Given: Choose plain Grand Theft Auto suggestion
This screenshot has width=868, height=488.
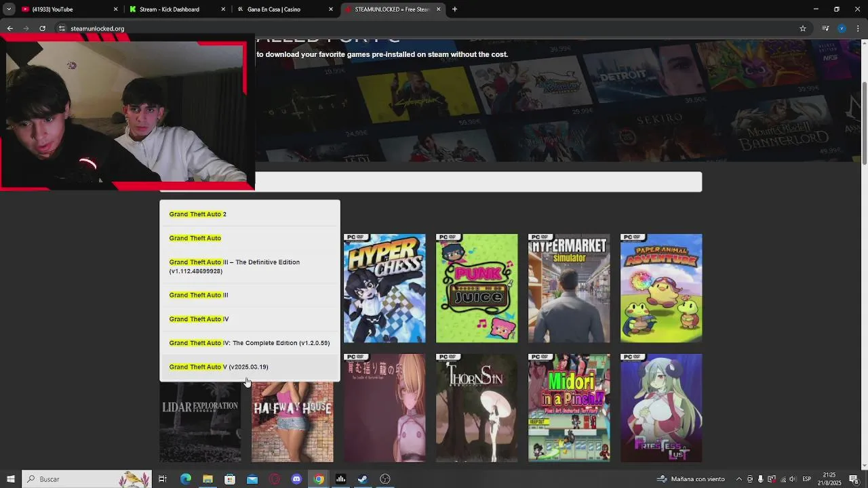Looking at the screenshot, I should click(250, 238).
